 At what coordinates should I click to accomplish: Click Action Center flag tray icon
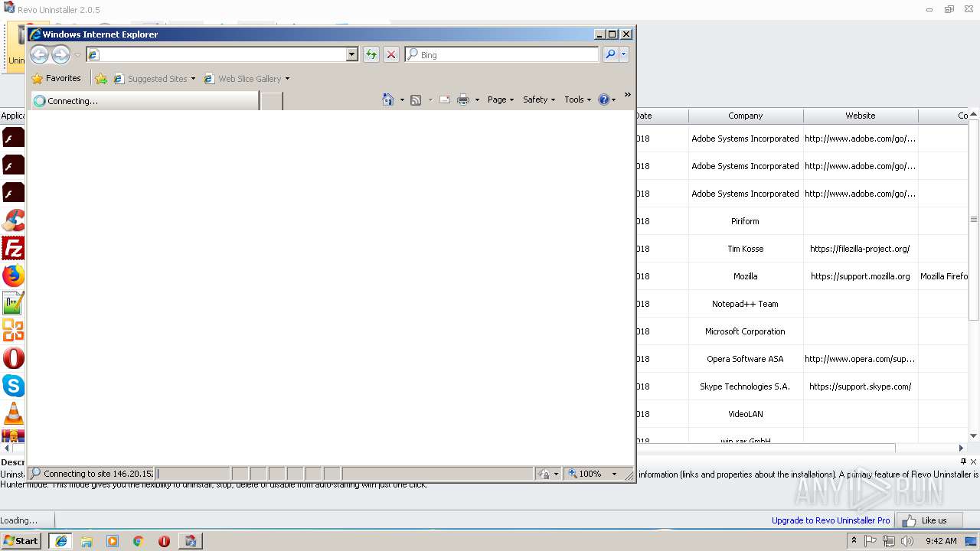[871, 541]
